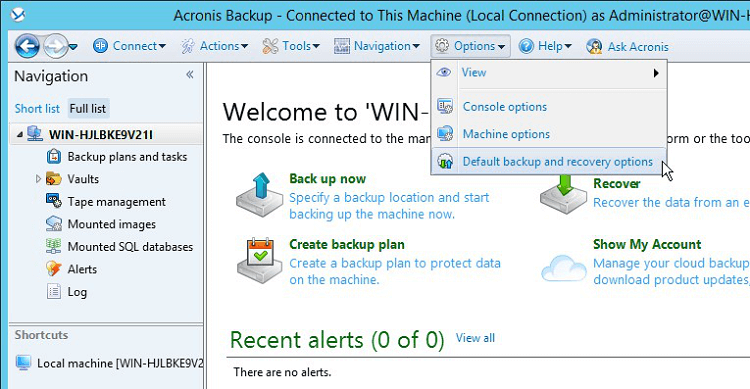Switch to Full list view
This screenshot has width=750, height=389.
point(88,109)
